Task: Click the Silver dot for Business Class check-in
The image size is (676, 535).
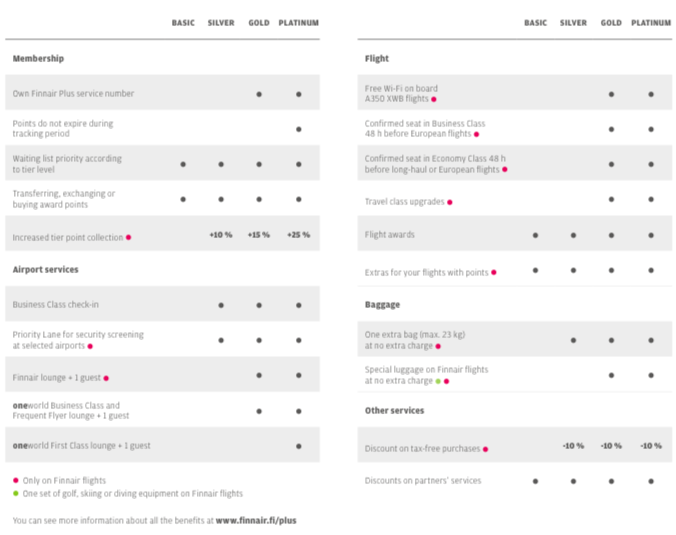Action: pyautogui.click(x=221, y=305)
